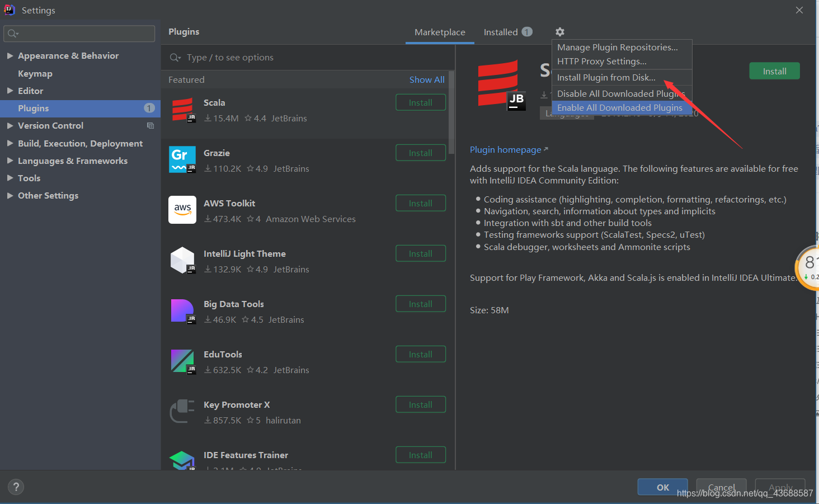819x504 pixels.
Task: Select Keymap in settings tree
Action: tap(35, 74)
